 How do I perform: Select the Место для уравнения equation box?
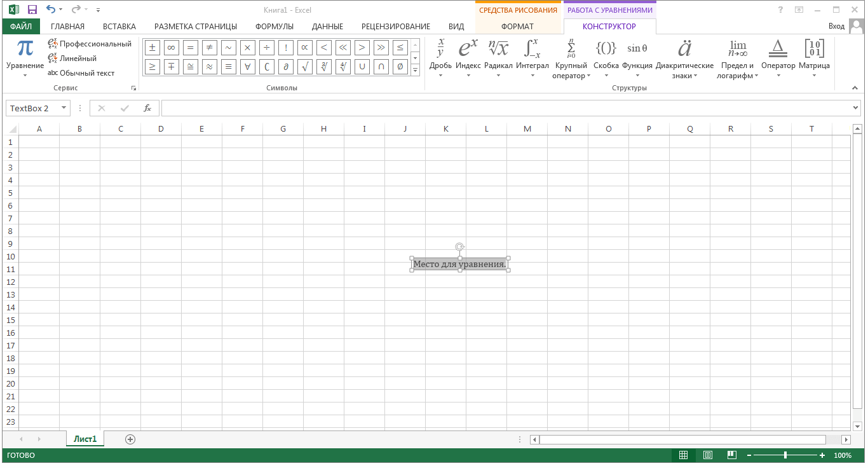coord(460,264)
